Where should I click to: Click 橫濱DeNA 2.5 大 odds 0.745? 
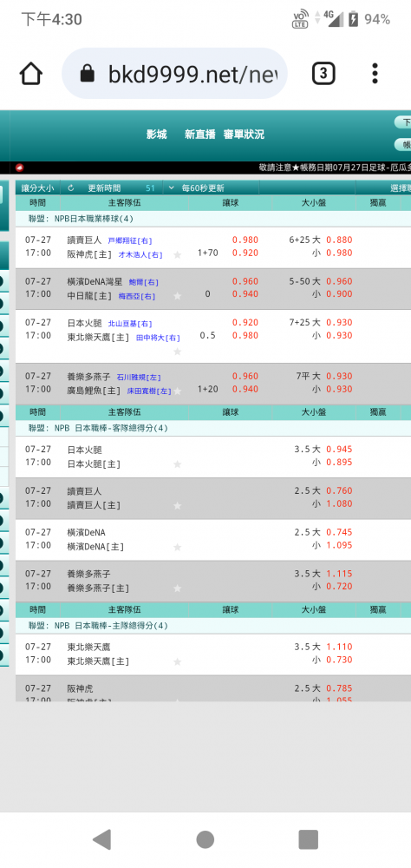pyautogui.click(x=339, y=532)
